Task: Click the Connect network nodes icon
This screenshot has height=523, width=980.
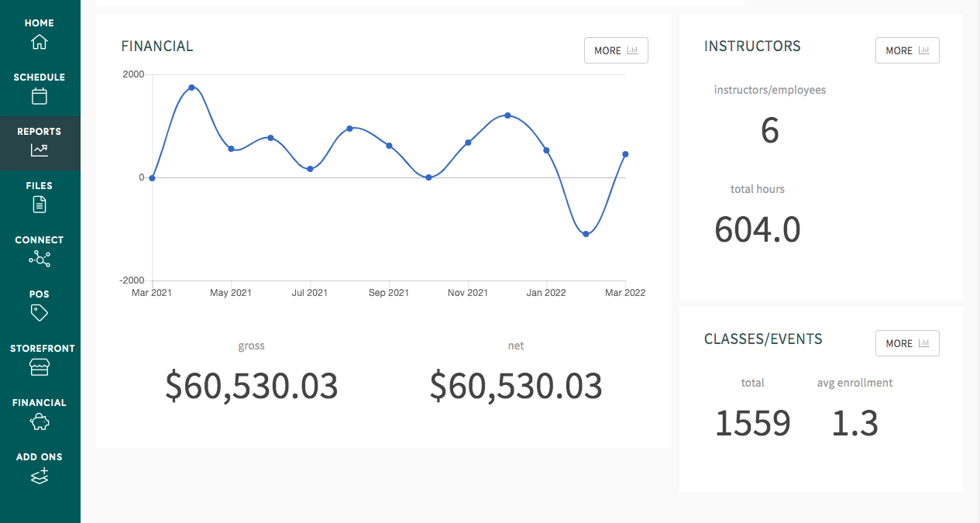Action: 40,259
